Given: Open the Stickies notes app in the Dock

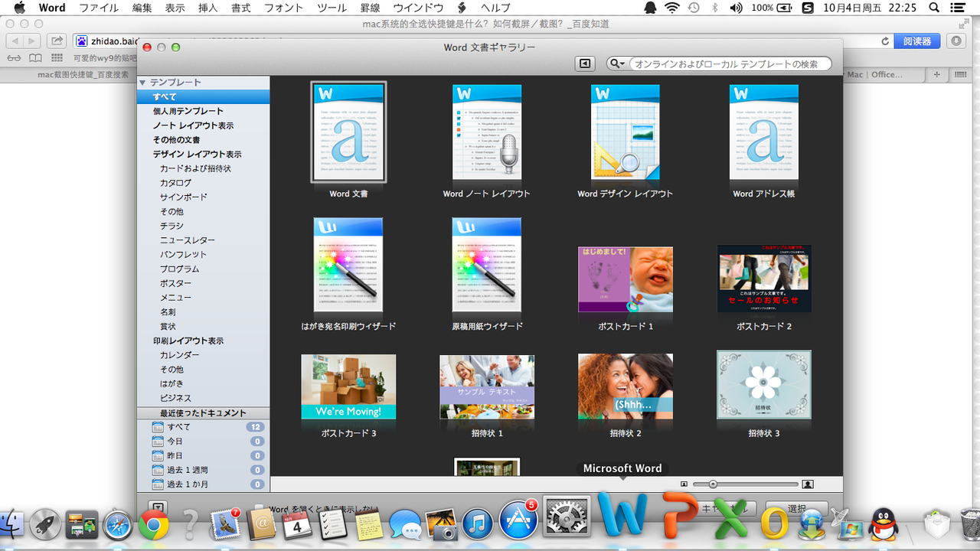Looking at the screenshot, I should click(369, 525).
